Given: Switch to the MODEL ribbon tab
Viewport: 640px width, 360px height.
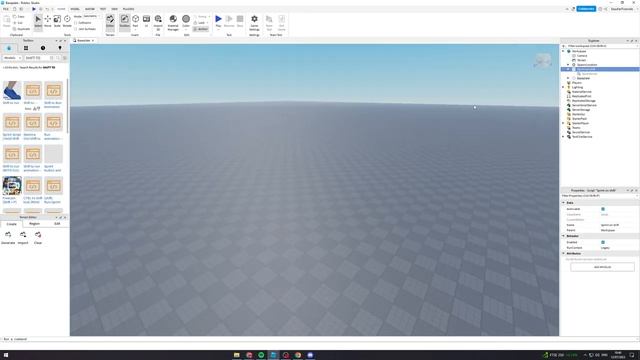Looking at the screenshot, I should 75,9.
